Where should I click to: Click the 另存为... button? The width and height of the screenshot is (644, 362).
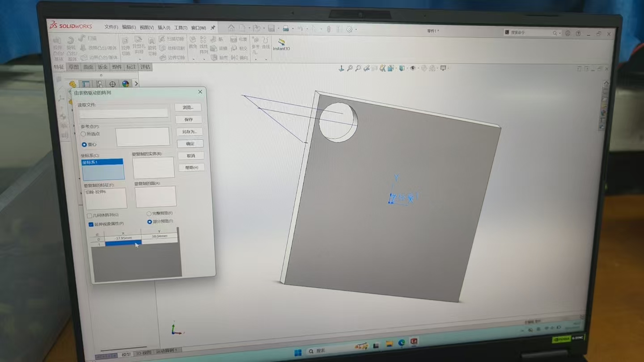[x=190, y=132]
